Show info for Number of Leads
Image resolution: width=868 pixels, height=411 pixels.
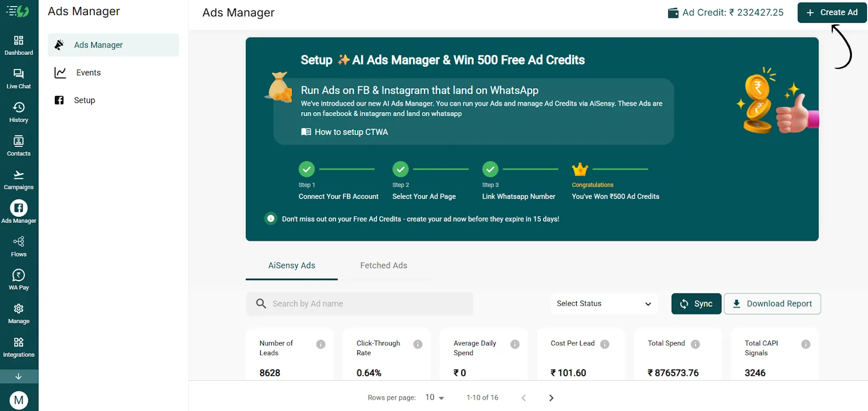(321, 344)
